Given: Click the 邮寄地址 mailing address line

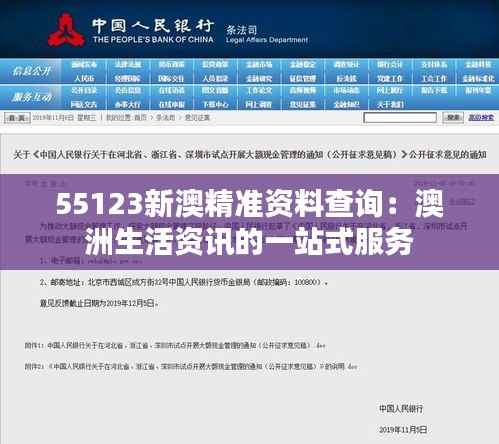Looking at the screenshot, I should click(184, 283).
